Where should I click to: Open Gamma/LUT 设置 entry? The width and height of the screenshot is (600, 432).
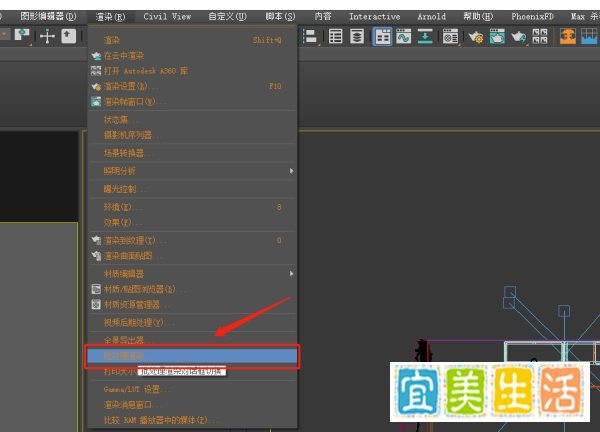(x=192, y=389)
